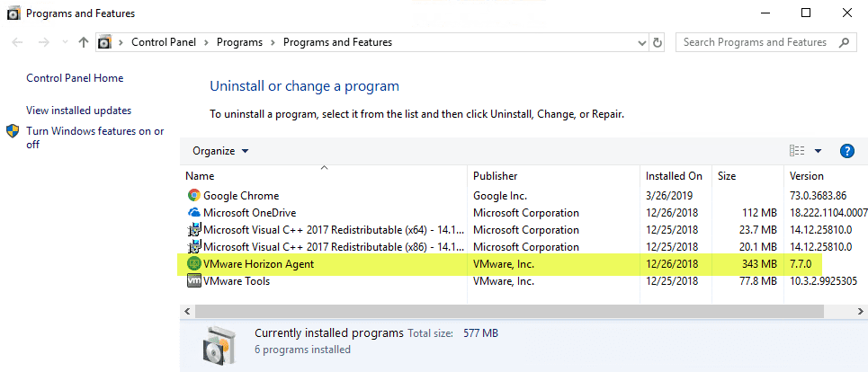
Task: Open the address bar history dropdown
Action: point(640,42)
